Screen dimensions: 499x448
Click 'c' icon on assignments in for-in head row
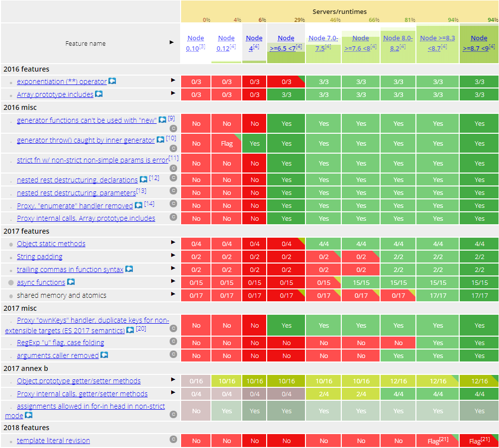tap(173, 414)
